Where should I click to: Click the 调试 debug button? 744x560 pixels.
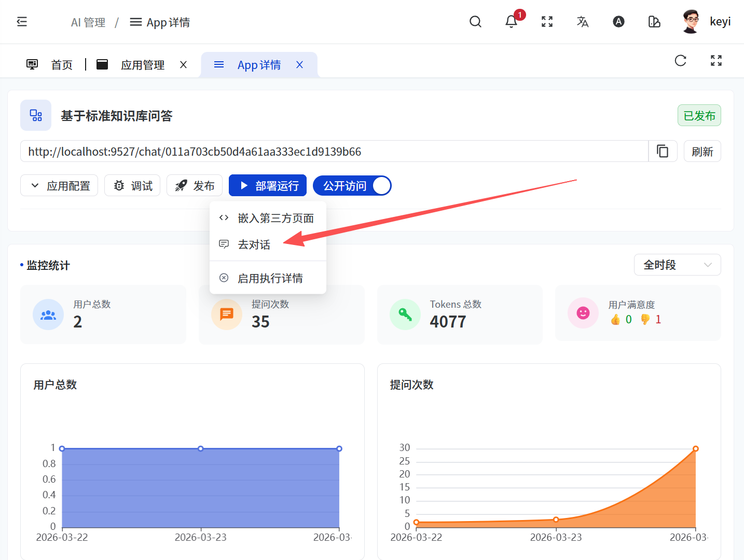[x=132, y=186]
